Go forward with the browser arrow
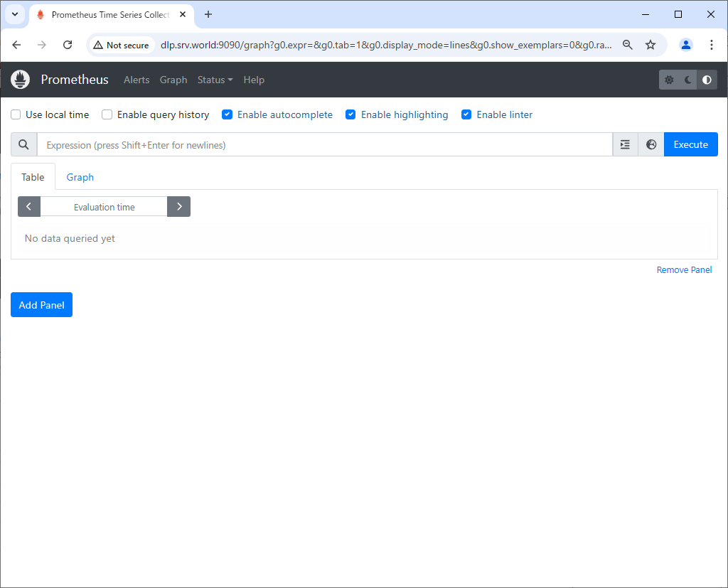 42,45
